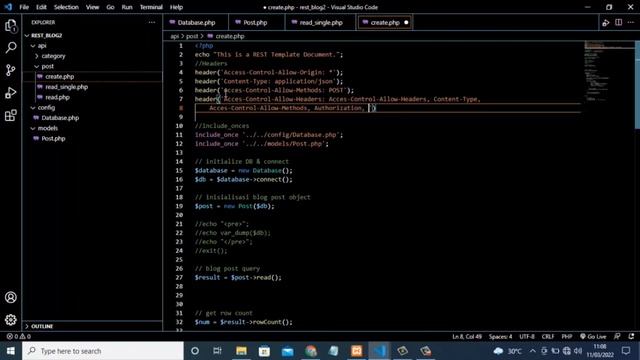
Task: Click the code minimap preview
Action: click(608, 71)
